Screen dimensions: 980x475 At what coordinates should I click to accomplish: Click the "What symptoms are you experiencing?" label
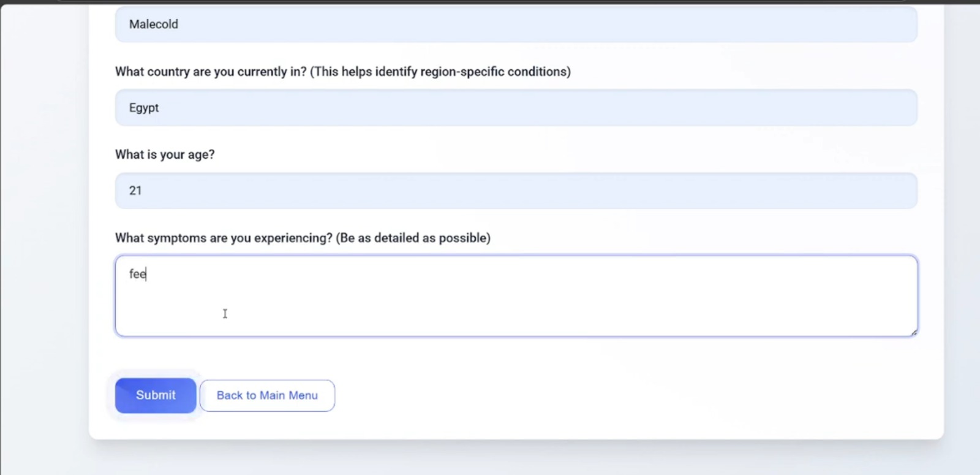pyautogui.click(x=224, y=238)
